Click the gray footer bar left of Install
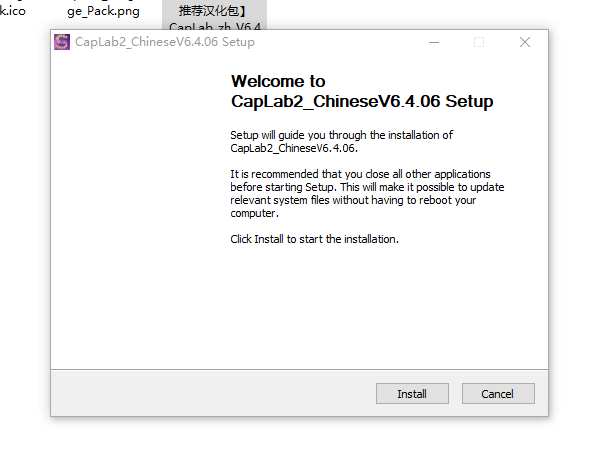This screenshot has height=466, width=602. [213, 393]
